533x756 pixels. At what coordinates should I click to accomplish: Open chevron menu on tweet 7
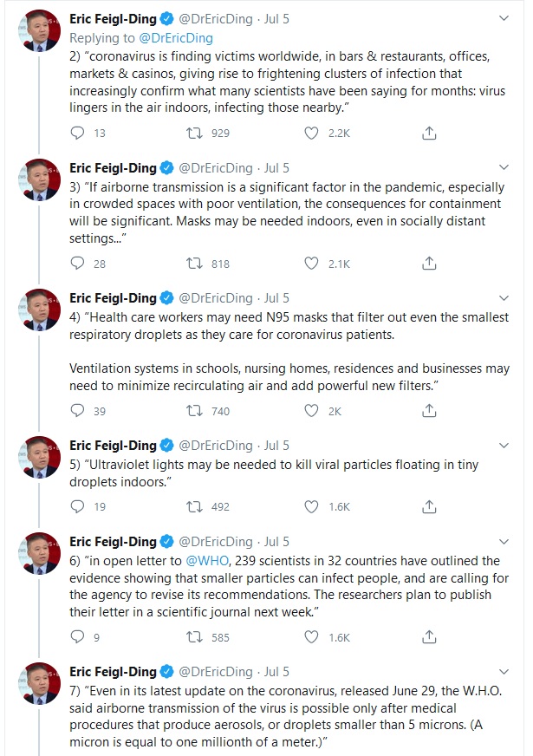coord(504,672)
